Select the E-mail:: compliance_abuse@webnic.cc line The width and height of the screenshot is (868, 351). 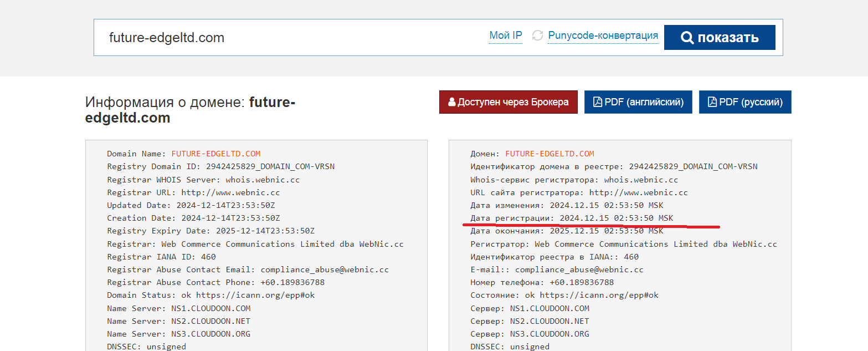pos(557,269)
